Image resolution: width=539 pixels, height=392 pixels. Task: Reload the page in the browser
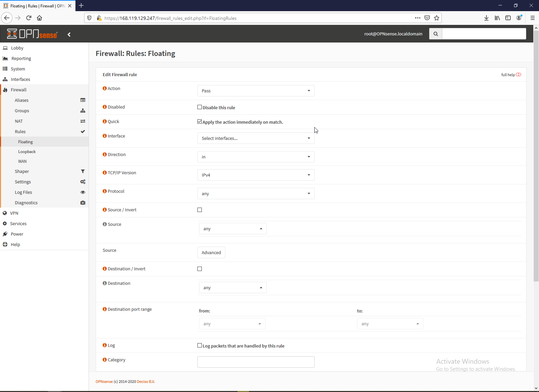[x=29, y=18]
